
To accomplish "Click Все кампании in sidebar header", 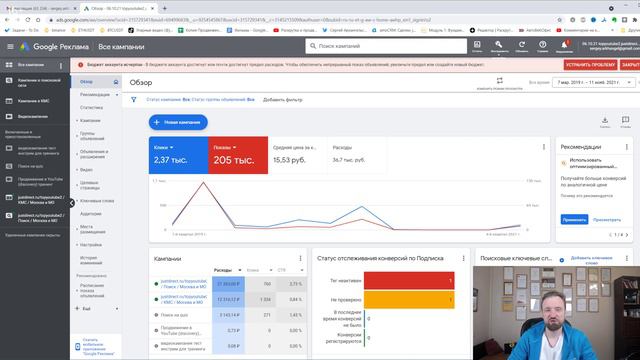I will (x=31, y=65).
